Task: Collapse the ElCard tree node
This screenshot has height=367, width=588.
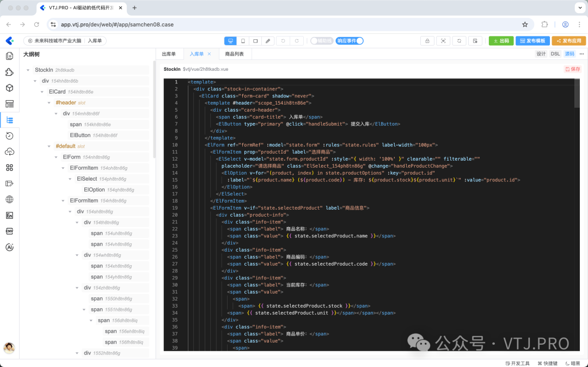Action: tap(42, 92)
